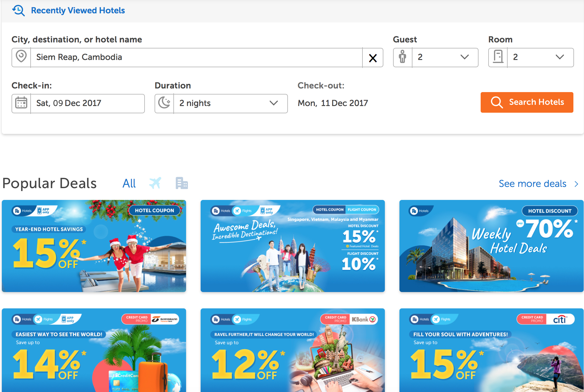Clear the Siem Reap destination text
584x392 pixels.
[x=373, y=58]
